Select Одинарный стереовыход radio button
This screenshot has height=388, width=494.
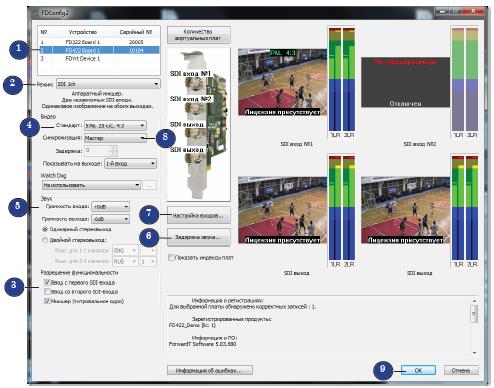coord(45,229)
